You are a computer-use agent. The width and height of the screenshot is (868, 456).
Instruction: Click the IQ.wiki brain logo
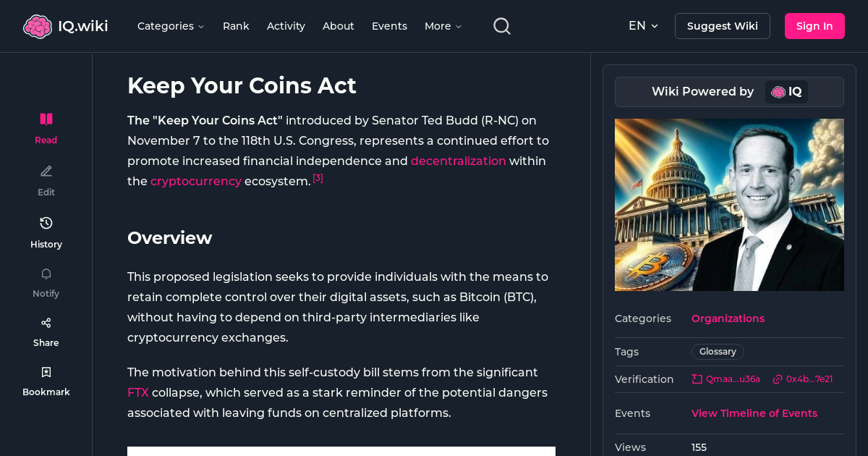click(38, 25)
